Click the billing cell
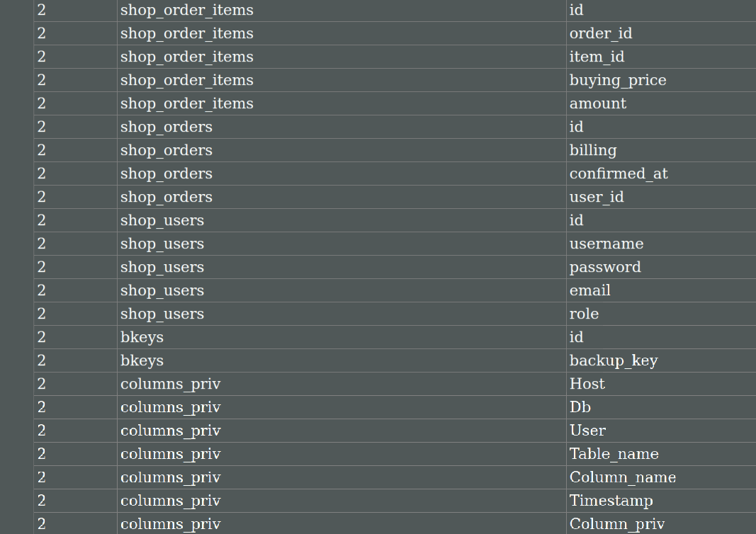 click(593, 150)
